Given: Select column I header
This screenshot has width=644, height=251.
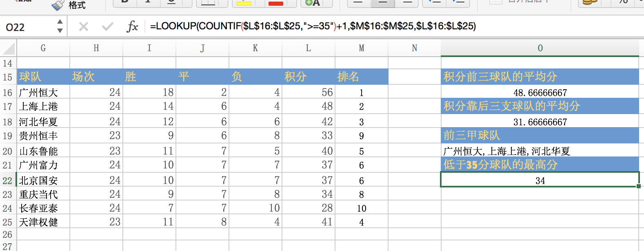Looking at the screenshot, I should 149,48.
